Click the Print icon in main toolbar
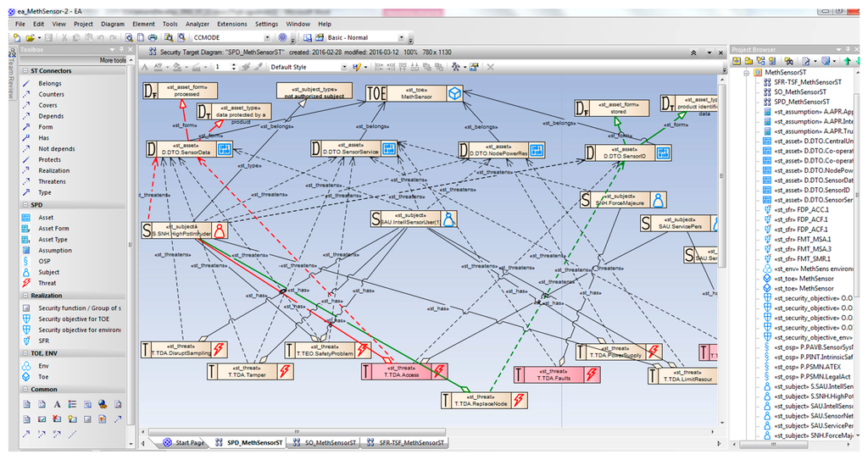 (153, 38)
